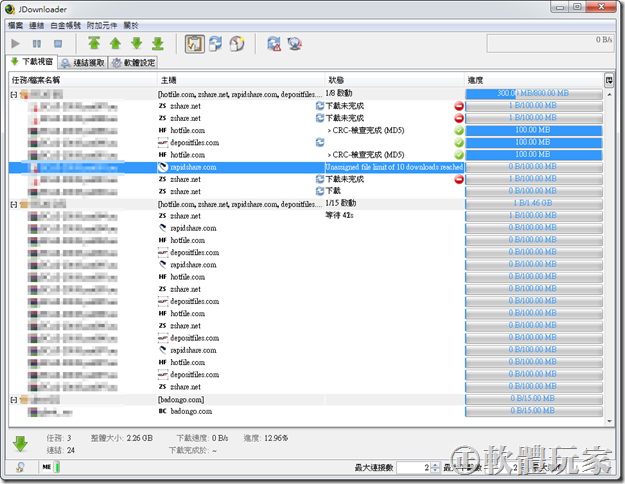The image size is (625, 484).
Task: Toggle clipboard monitoring button in toolbar
Action: [195, 43]
